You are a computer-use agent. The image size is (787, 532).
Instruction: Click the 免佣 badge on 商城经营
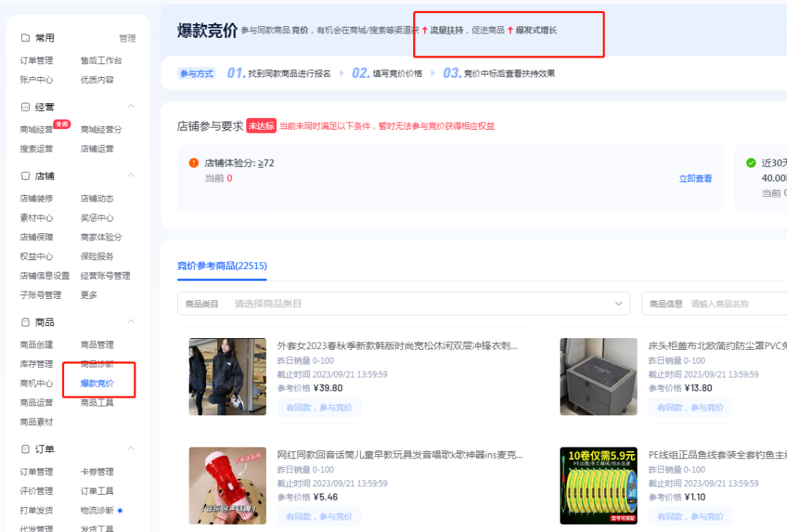[x=60, y=124]
